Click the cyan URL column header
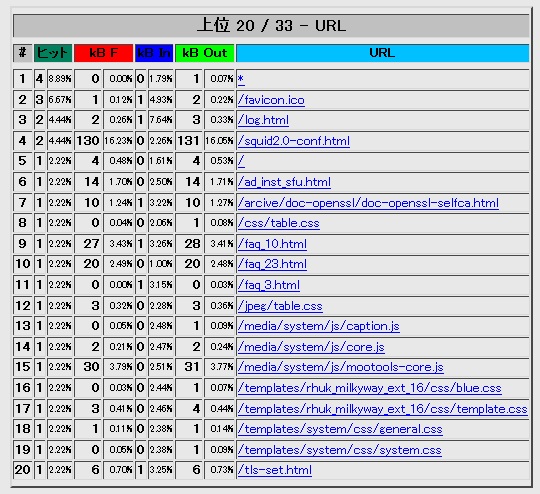The image size is (540, 494). tap(383, 53)
